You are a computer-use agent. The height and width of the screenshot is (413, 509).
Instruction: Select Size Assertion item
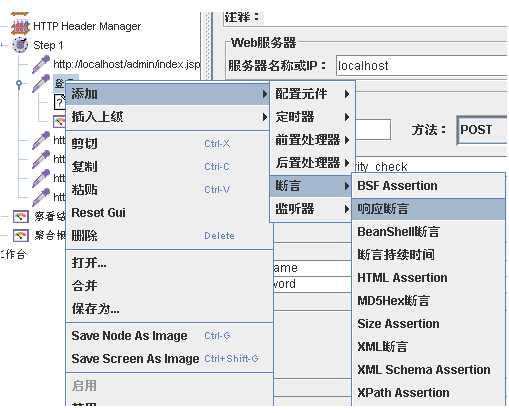click(x=428, y=324)
